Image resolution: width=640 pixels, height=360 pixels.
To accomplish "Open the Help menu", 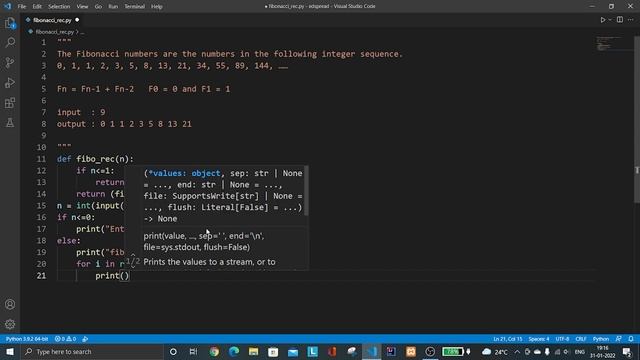I will point(157,7).
